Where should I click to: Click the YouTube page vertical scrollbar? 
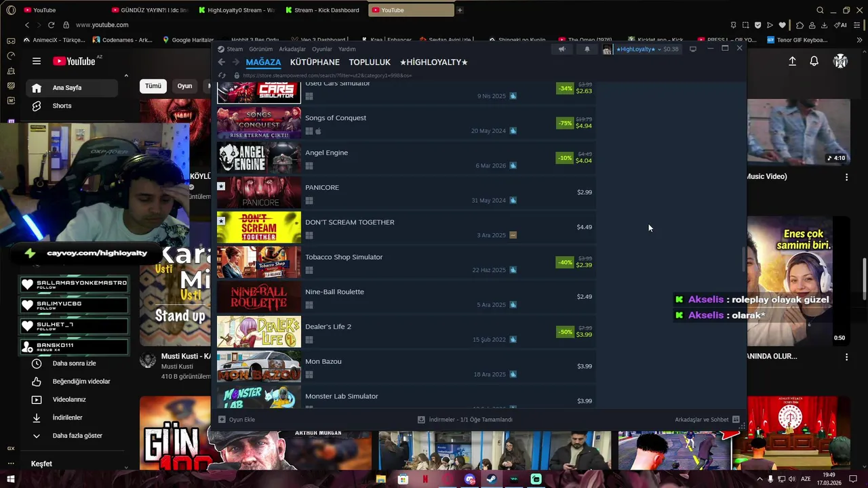coord(864,278)
